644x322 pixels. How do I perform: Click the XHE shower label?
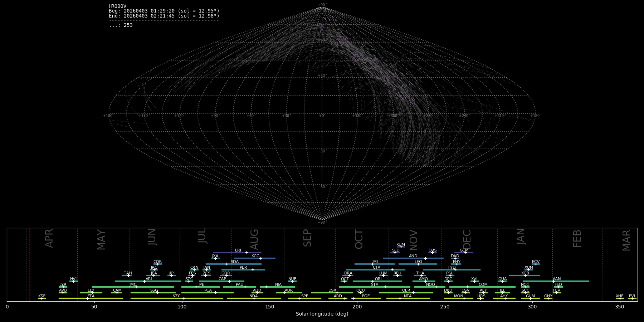(620, 296)
